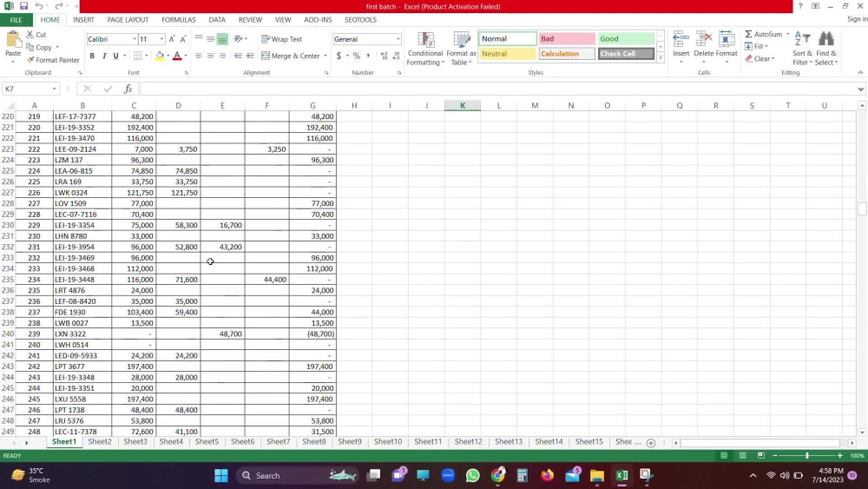Click Decrease Decimal icon
Image resolution: width=868 pixels, height=489 pixels.
pyautogui.click(x=396, y=56)
